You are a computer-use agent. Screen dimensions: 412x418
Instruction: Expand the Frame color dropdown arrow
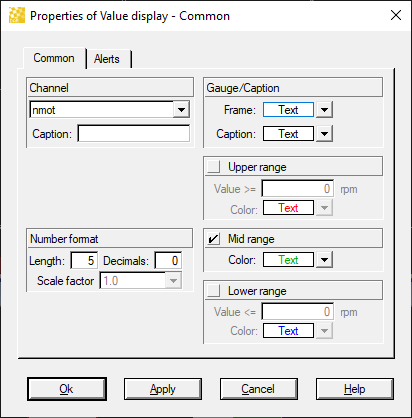click(324, 110)
